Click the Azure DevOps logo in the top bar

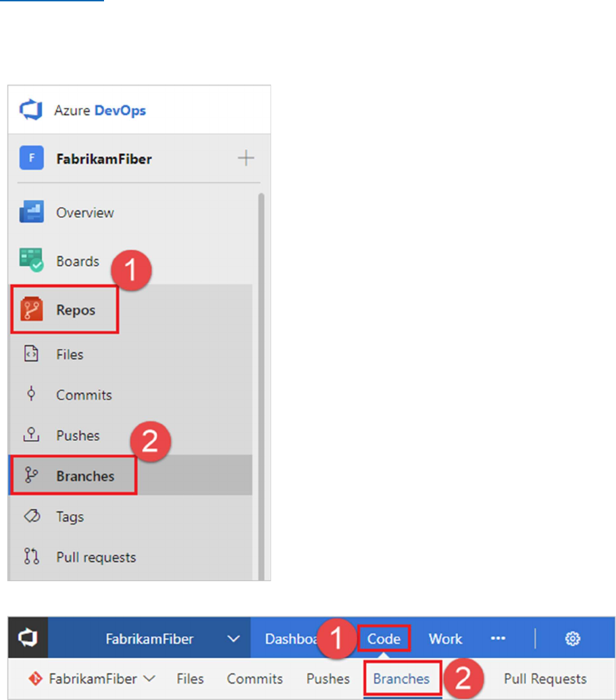click(28, 637)
